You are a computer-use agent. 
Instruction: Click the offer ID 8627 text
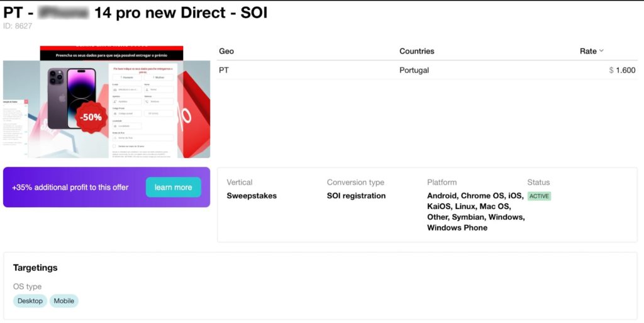click(18, 26)
